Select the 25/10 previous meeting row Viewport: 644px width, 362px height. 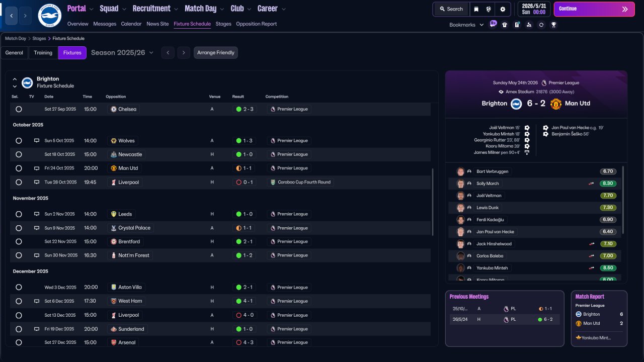tap(504, 309)
